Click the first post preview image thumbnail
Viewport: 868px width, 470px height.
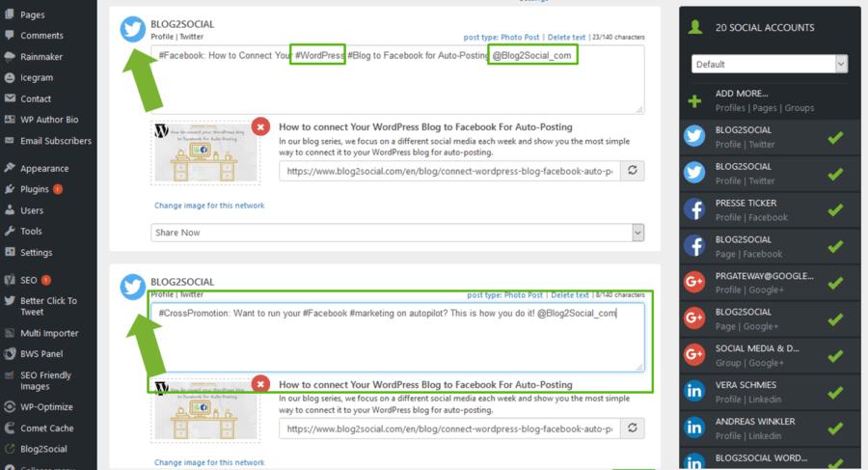pyautogui.click(x=205, y=153)
